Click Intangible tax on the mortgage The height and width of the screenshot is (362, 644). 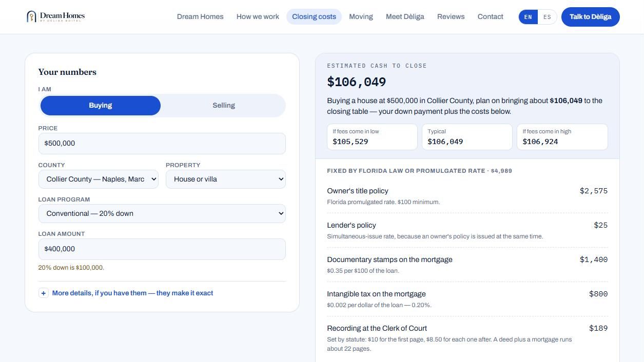tap(377, 294)
